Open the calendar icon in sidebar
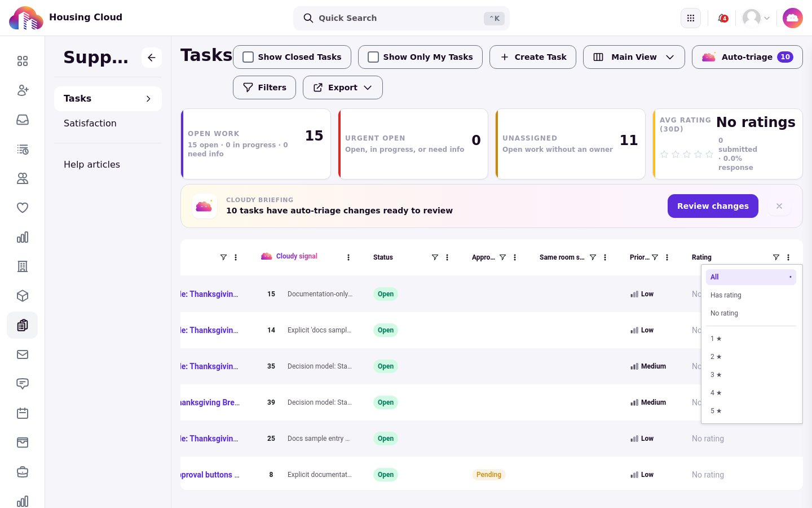This screenshot has height=508, width=812. tap(23, 413)
